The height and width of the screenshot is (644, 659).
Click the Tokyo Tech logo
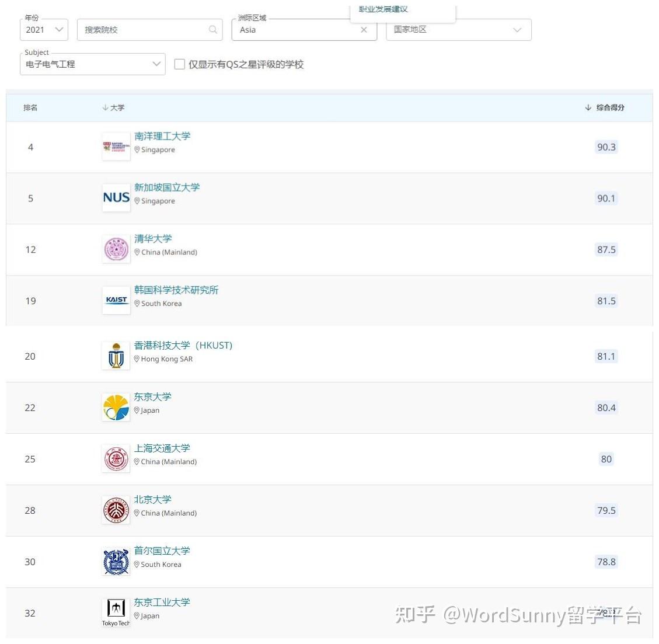pos(116,612)
